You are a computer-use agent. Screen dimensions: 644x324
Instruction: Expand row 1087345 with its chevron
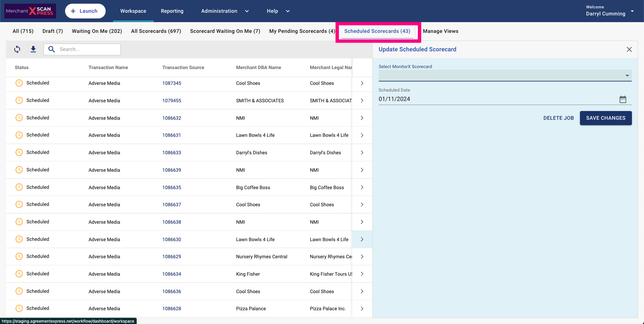coord(362,83)
